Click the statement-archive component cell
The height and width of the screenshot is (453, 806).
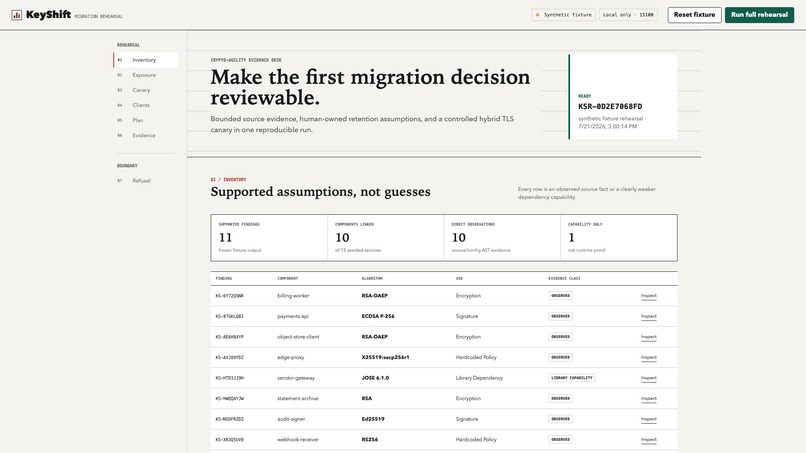[x=298, y=398]
